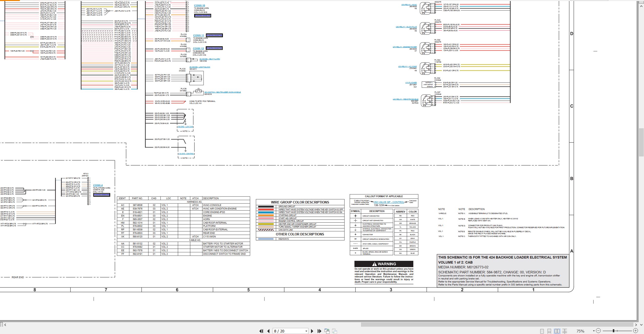Click vertical scrollbar up arrow
The height and width of the screenshot is (334, 644).
pos(641,6)
